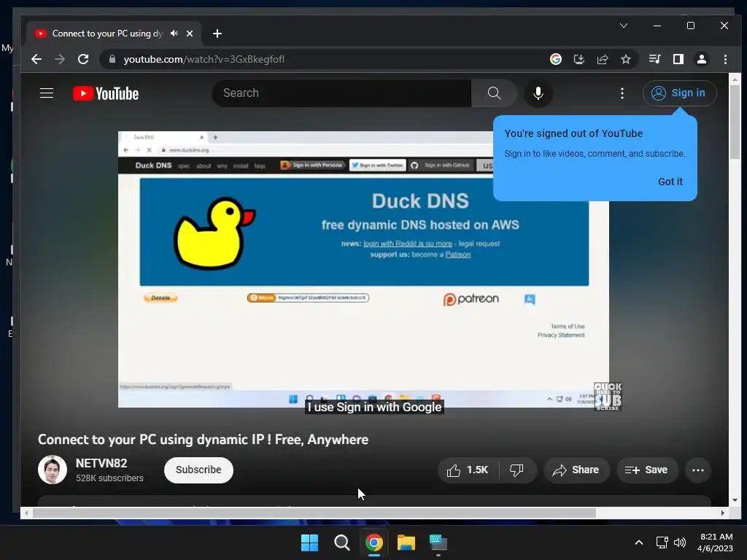Open the media controls icon in Chrome toolbar
Image resolution: width=747 pixels, height=560 pixels.
(x=654, y=59)
